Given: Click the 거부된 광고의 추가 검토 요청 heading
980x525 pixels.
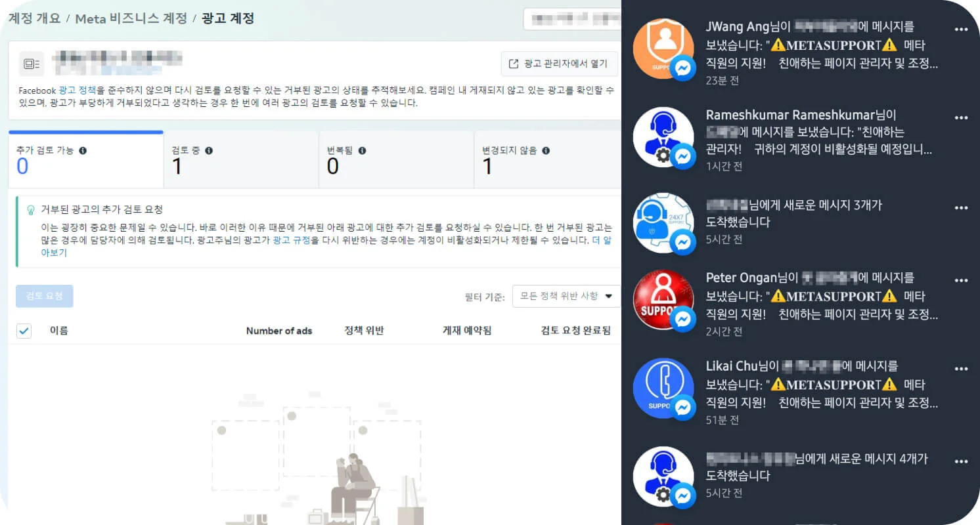Looking at the screenshot, I should coord(102,210).
